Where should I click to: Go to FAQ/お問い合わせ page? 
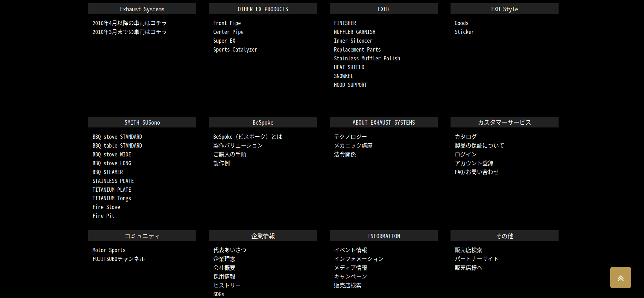476,172
